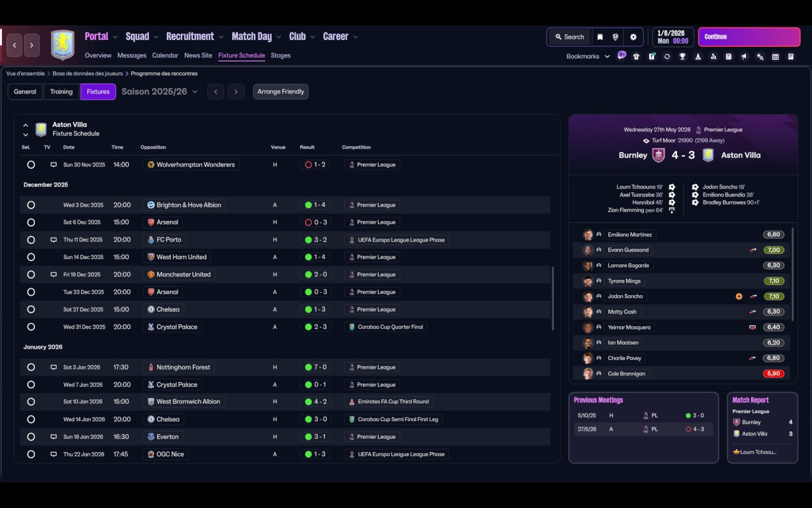Click the forward navigation arrow

(32, 45)
